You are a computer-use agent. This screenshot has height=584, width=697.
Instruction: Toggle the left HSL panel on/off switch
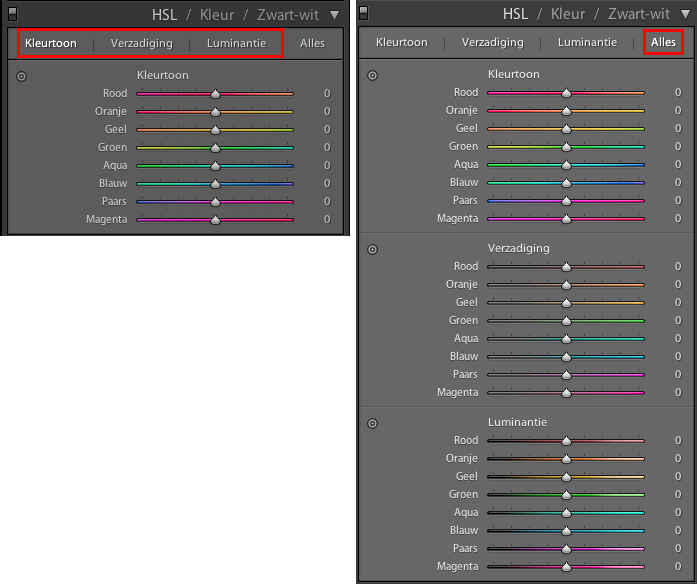12,14
